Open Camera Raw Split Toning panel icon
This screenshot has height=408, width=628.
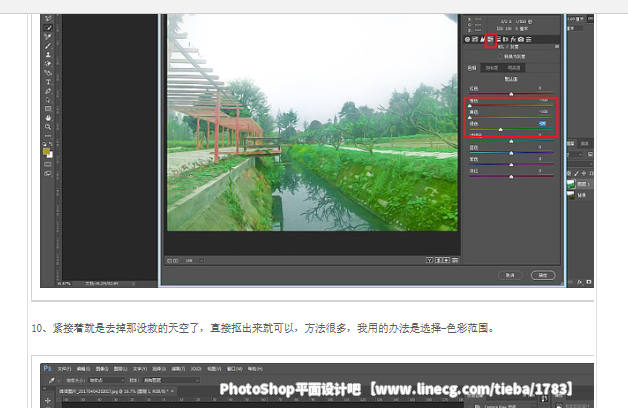[499, 39]
